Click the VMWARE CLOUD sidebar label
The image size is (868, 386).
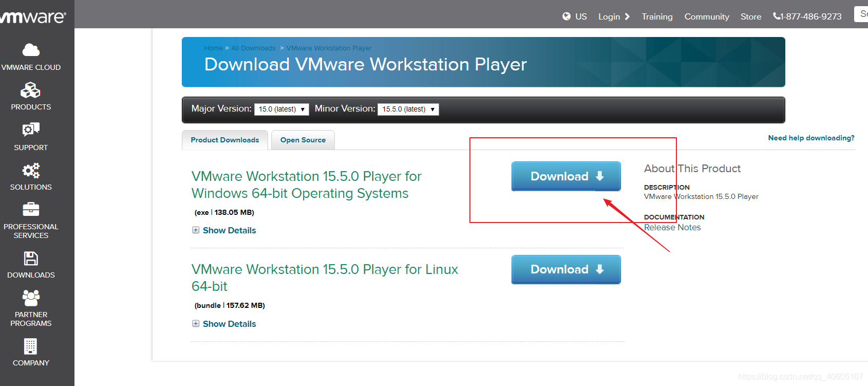click(x=31, y=67)
